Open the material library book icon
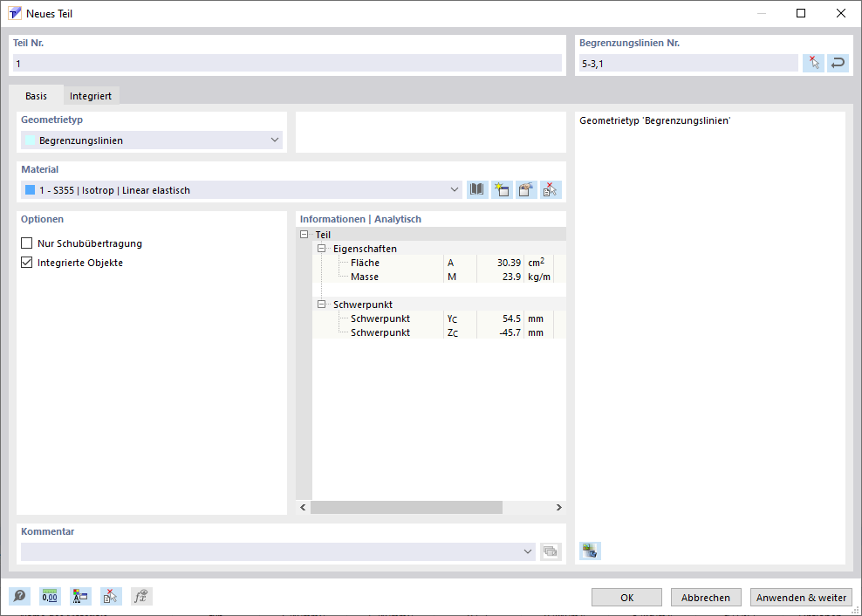 pos(477,189)
